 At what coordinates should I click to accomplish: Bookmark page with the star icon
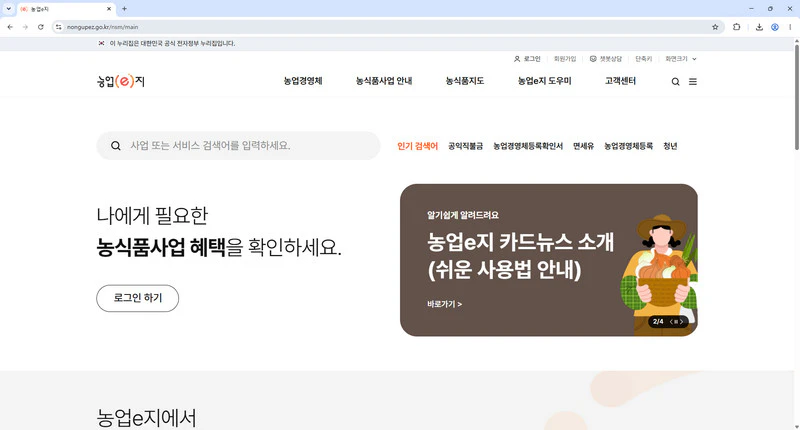pyautogui.click(x=715, y=27)
